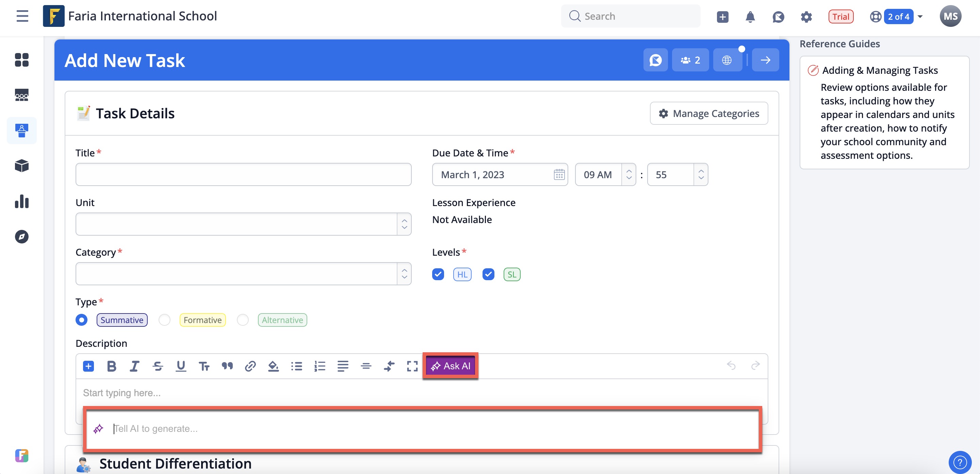This screenshot has width=980, height=474.
Task: Uncheck the HL level checkbox
Action: tap(438, 274)
